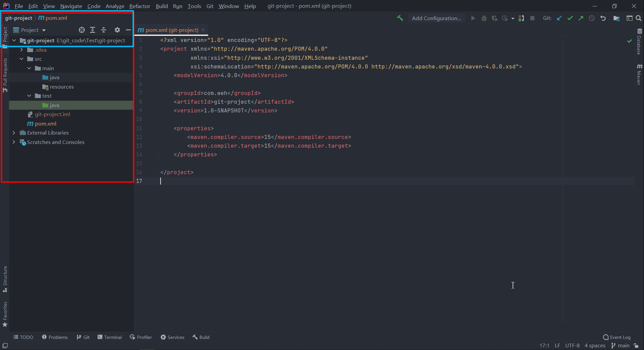Click UTF-8 encoding in status bar
644x350 pixels.
(x=572, y=346)
